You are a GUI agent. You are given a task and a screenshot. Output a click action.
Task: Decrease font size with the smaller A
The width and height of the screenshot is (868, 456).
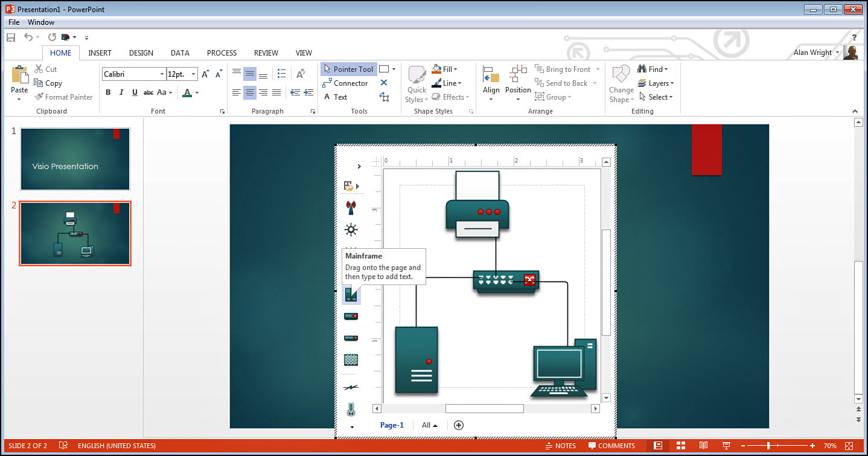point(220,72)
